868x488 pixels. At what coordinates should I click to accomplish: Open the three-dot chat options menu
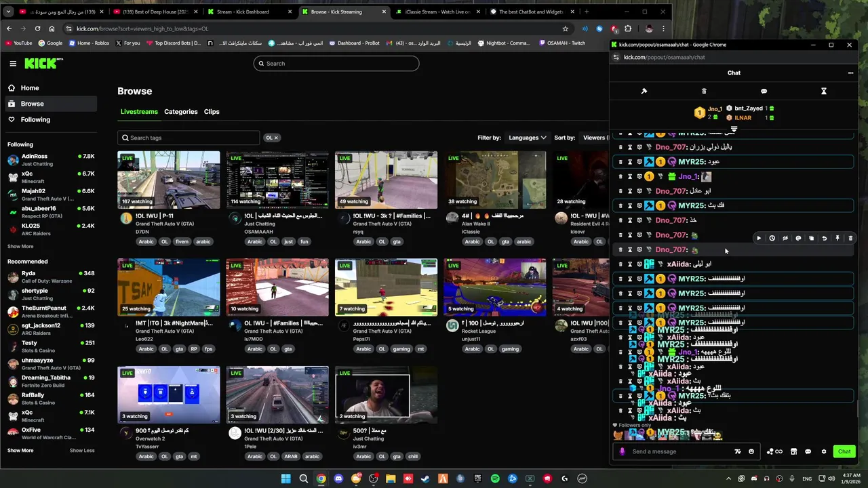pos(850,73)
